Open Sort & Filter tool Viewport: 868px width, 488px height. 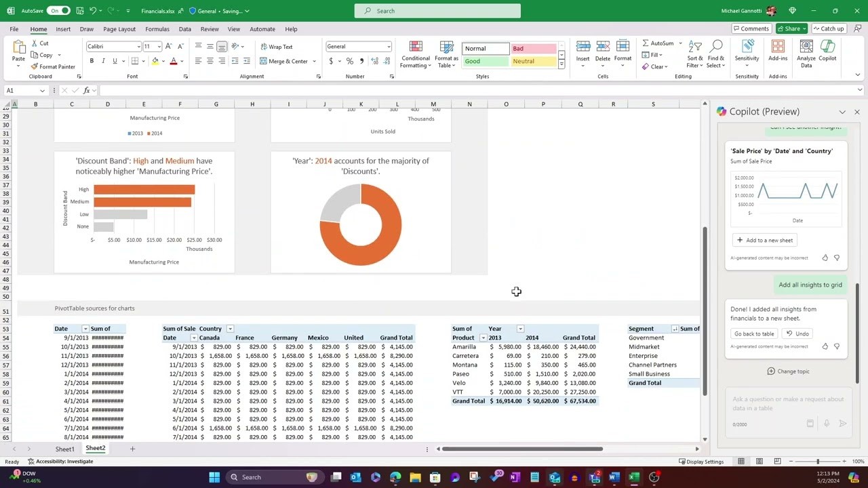695,54
